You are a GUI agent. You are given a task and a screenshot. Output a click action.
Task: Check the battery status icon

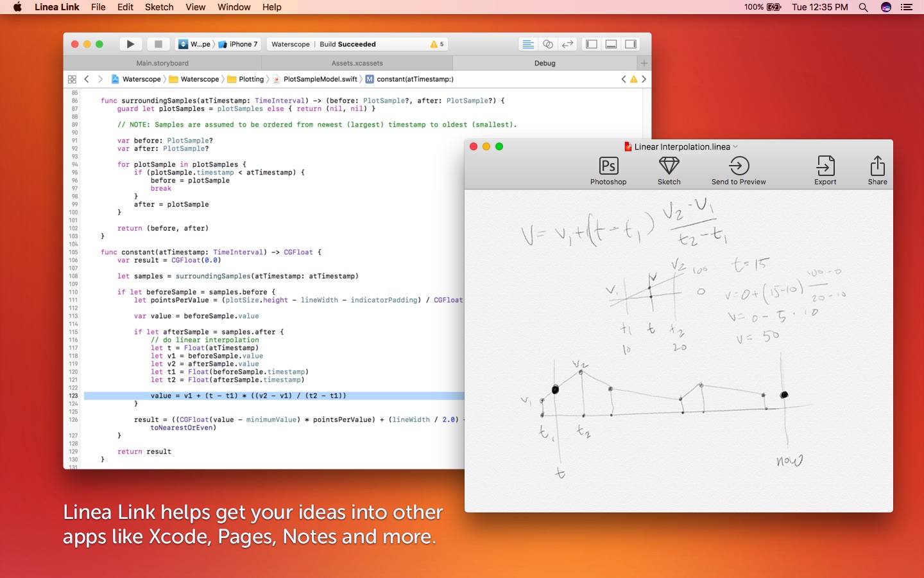click(x=774, y=7)
